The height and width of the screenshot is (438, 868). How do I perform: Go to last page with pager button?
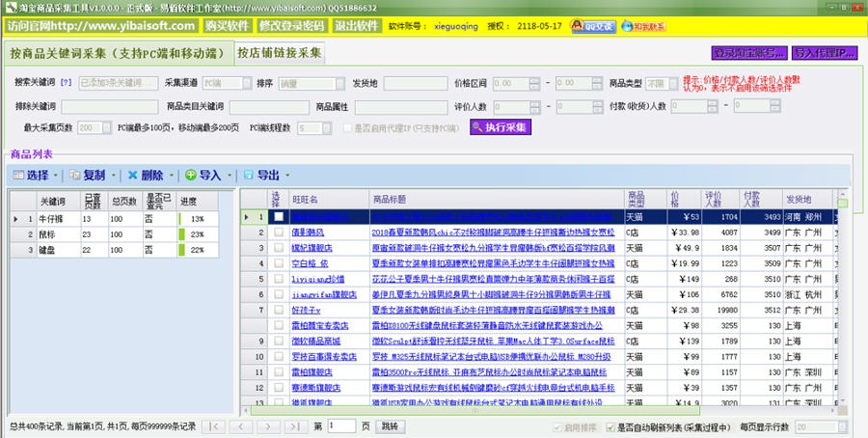(296, 426)
